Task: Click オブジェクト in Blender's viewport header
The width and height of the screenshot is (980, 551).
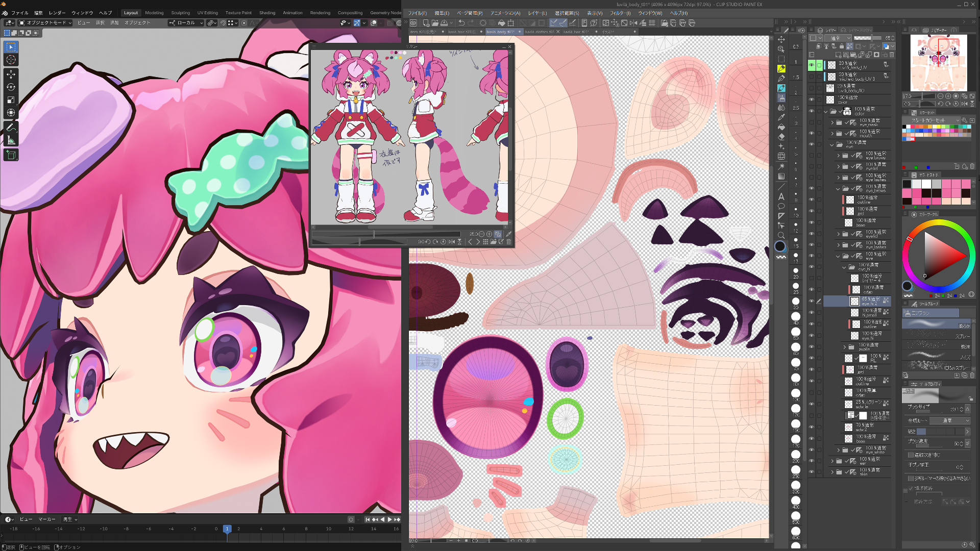Action: (x=137, y=23)
